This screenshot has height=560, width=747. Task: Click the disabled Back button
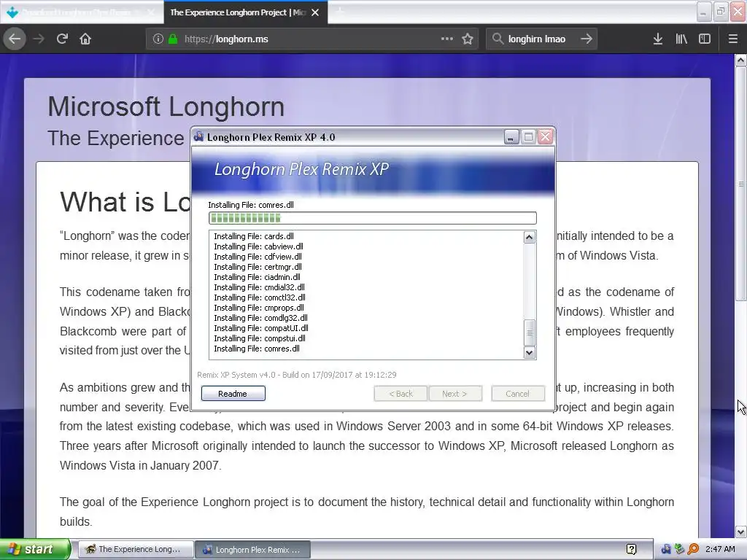(400, 394)
